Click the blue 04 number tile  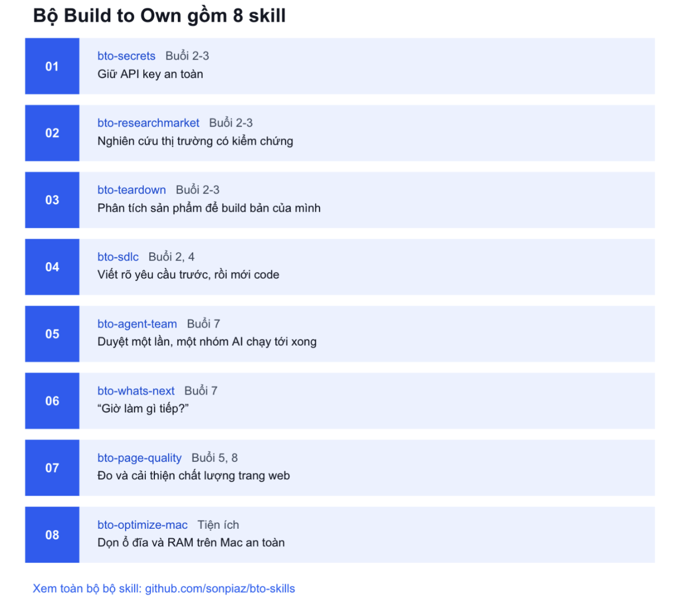click(52, 267)
